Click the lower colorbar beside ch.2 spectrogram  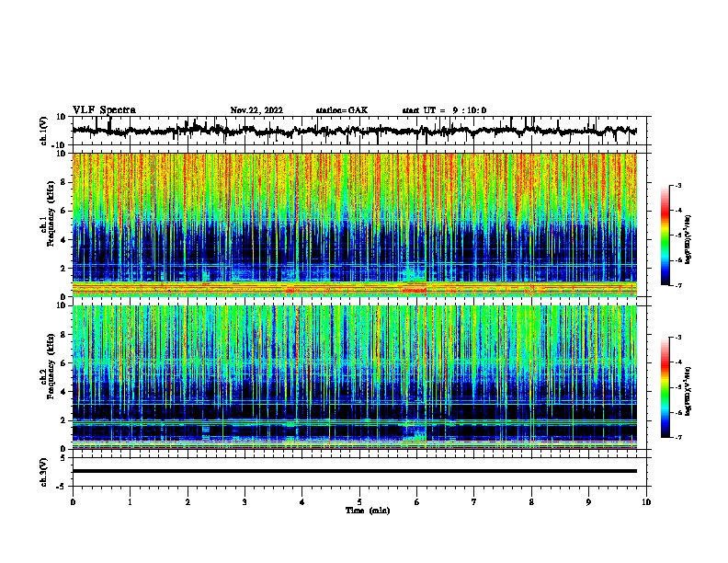(x=665, y=387)
